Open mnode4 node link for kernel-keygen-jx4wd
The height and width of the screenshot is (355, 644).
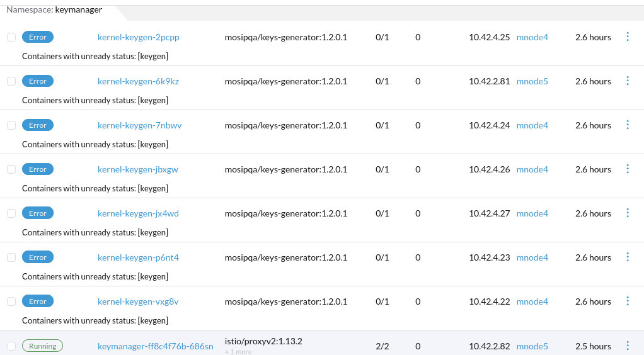tap(532, 213)
